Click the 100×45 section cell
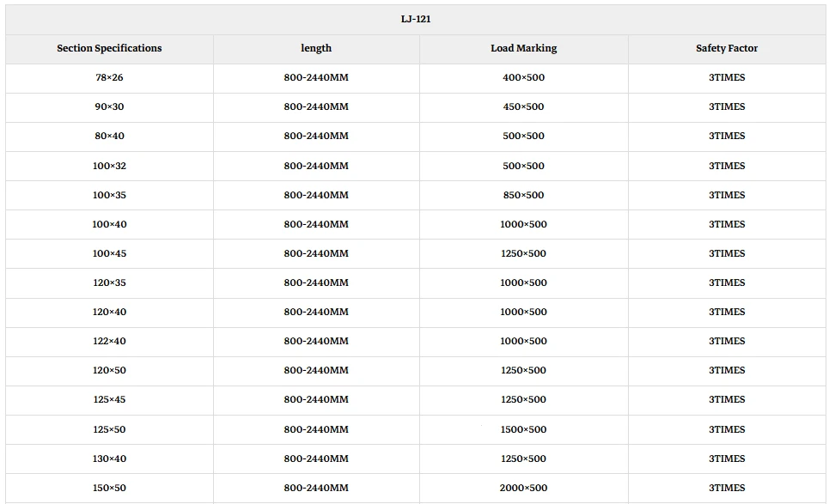 click(x=109, y=253)
